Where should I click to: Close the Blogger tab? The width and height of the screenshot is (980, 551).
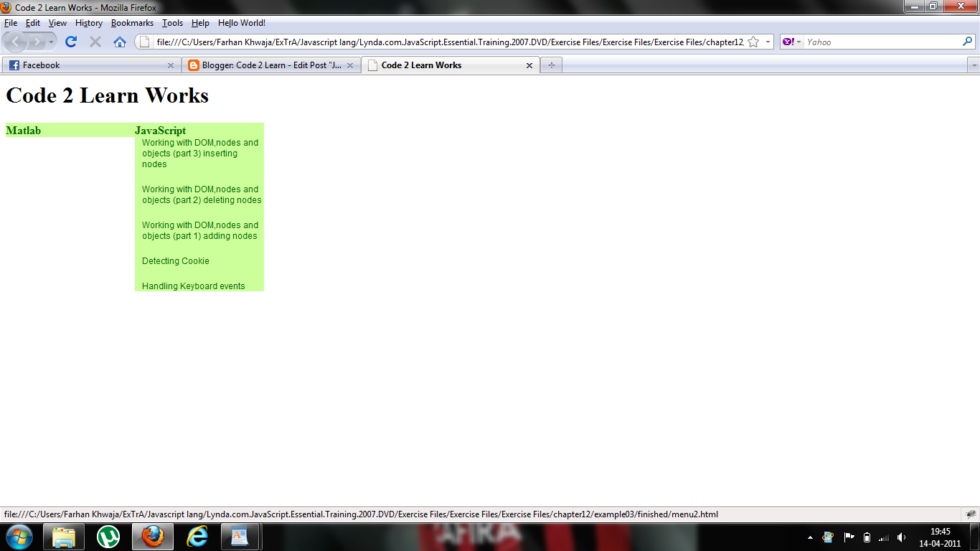[349, 65]
